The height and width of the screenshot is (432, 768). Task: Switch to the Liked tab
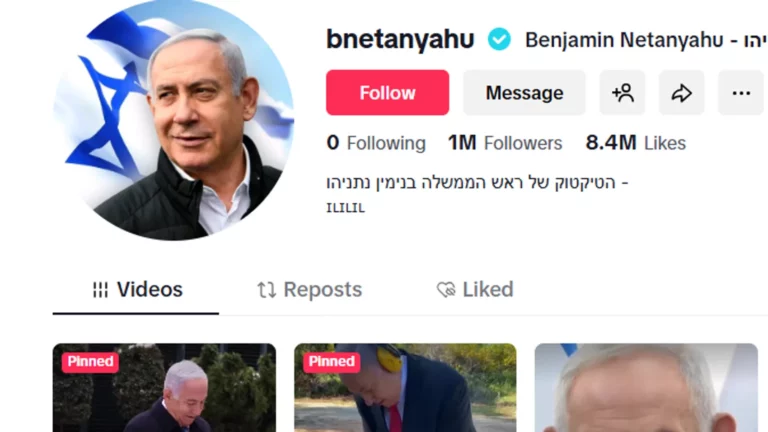click(476, 290)
